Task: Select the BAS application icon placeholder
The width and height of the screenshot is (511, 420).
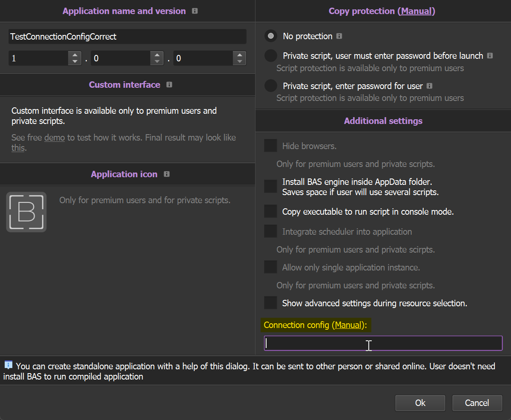Action: 26,212
